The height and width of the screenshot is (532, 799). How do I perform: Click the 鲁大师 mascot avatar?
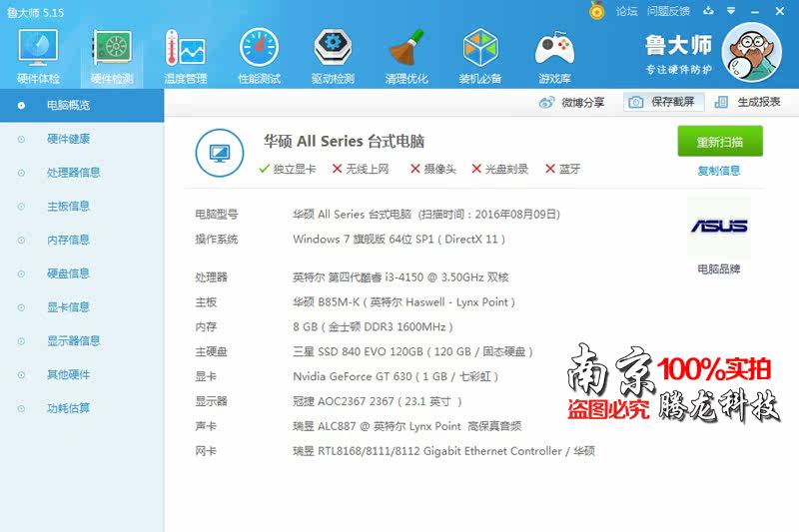(752, 53)
